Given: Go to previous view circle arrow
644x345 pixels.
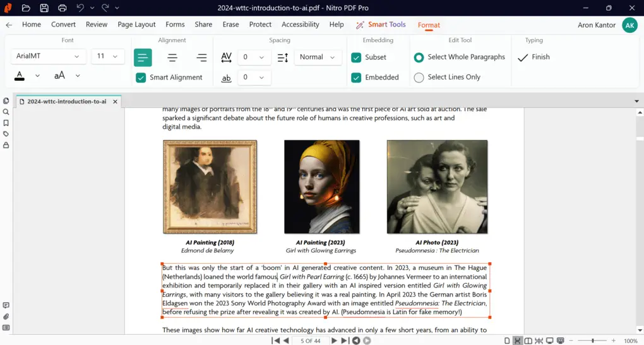Looking at the screenshot, I should pyautogui.click(x=356, y=341).
